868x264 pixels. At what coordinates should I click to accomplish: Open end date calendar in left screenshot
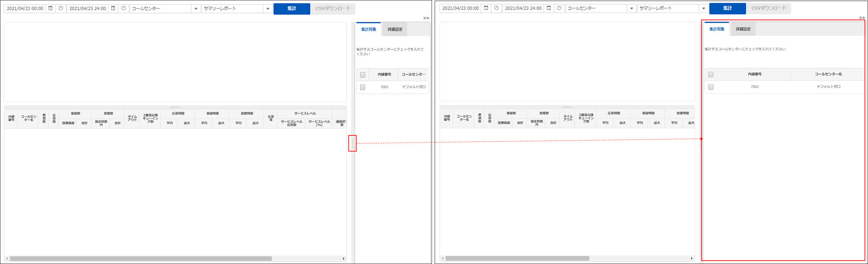(x=113, y=9)
